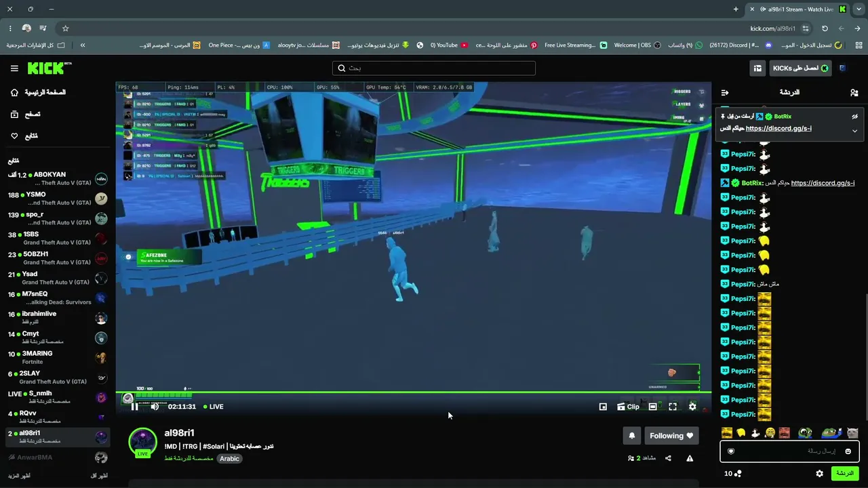Click the Following button
This screenshot has width=868, height=488.
[671, 436]
